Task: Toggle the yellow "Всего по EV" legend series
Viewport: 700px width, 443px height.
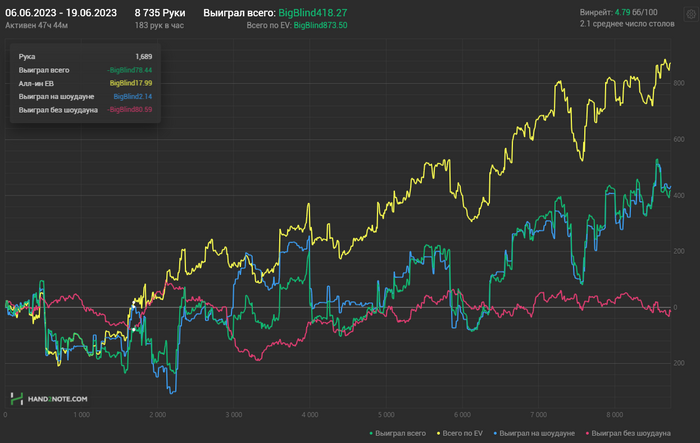Action: click(464, 432)
